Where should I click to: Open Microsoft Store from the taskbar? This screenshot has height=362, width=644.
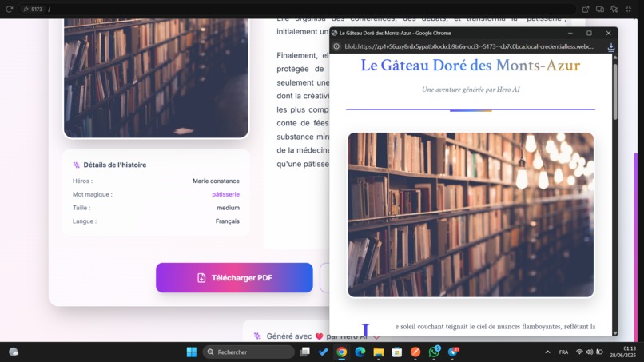397,352
